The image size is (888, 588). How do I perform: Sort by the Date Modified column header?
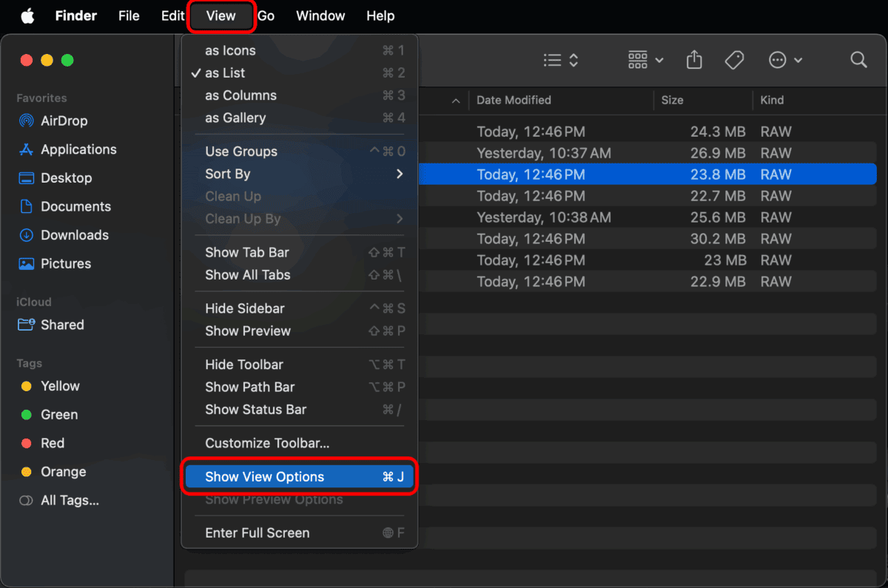(514, 100)
